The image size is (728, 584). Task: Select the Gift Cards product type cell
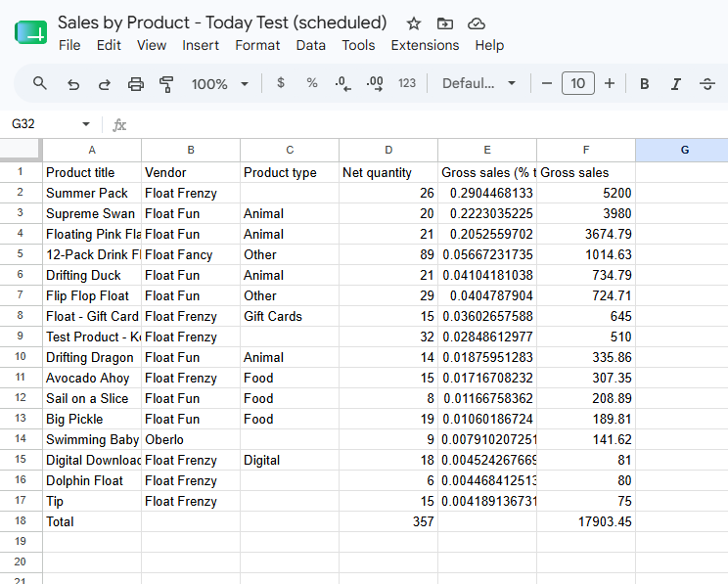pos(290,316)
